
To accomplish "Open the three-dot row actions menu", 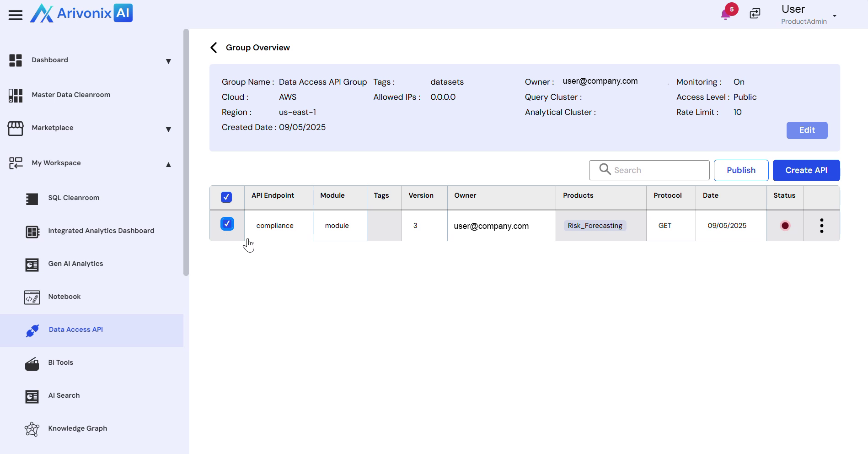I will coord(821,226).
